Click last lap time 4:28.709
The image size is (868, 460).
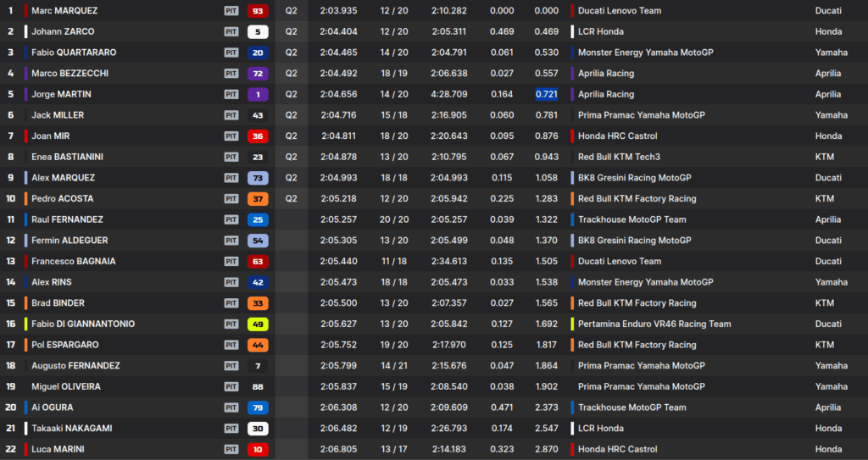(x=449, y=94)
